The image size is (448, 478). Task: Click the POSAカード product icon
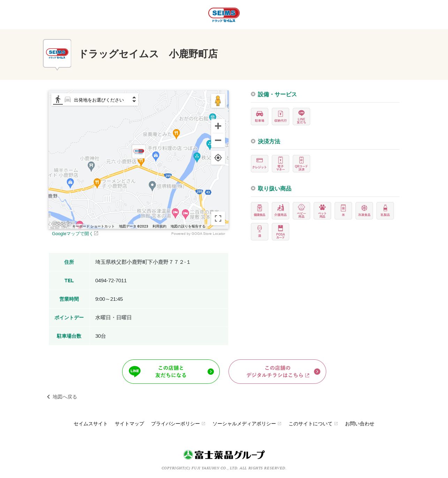(281, 232)
